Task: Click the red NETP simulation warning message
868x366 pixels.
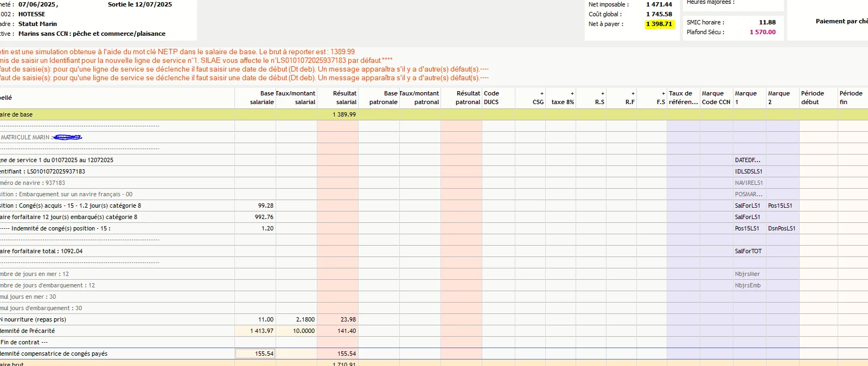Action: point(177,52)
